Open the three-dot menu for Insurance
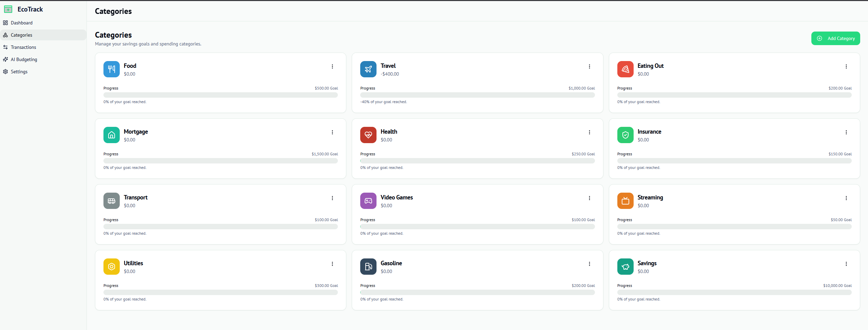This screenshot has height=330, width=868. click(x=846, y=132)
